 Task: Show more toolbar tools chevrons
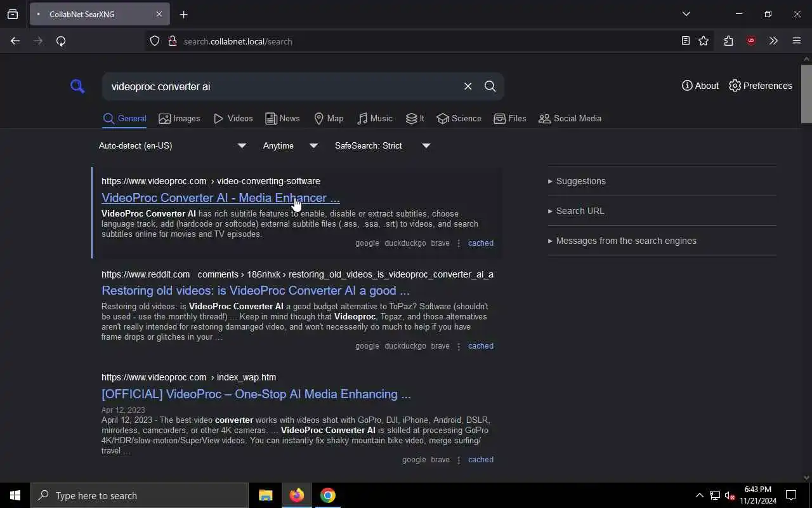click(x=773, y=41)
